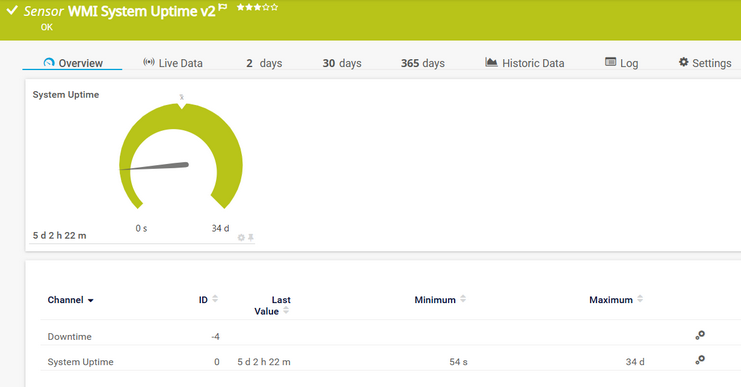Image resolution: width=741 pixels, height=387 pixels.
Task: Click the Last Value 5 d 2 h 22 m cell
Action: point(264,362)
